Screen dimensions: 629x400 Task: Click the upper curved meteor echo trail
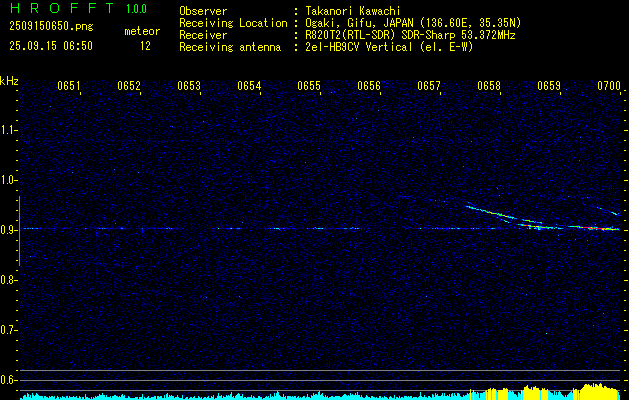tap(500, 215)
